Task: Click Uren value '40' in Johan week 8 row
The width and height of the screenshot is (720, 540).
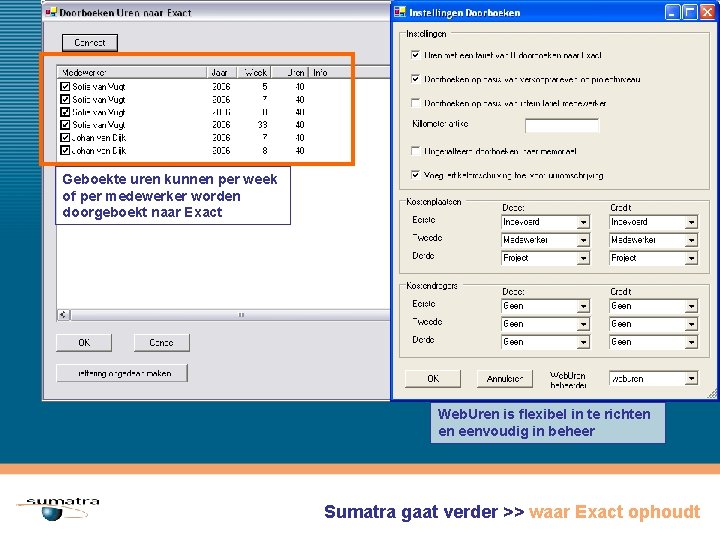Action: (300, 150)
